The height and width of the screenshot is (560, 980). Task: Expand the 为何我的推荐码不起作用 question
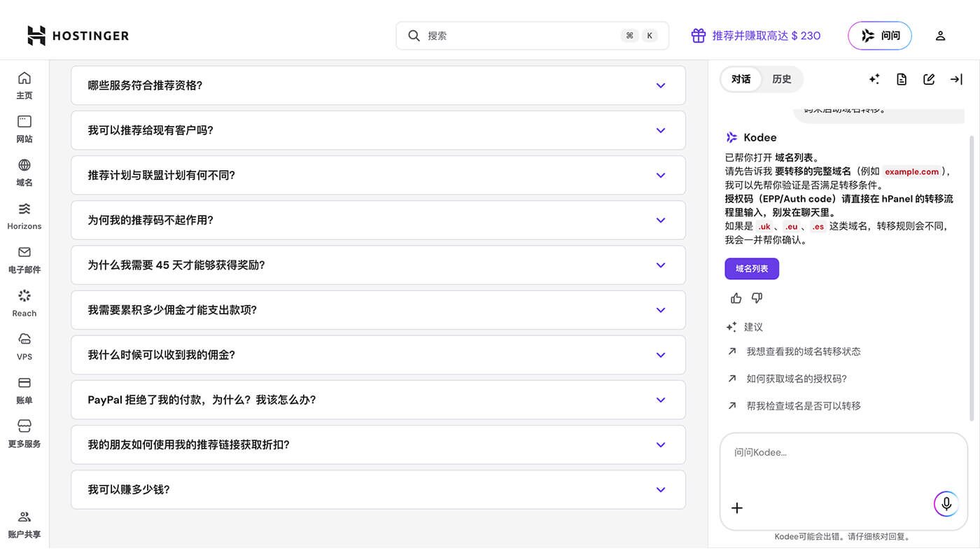click(x=378, y=220)
